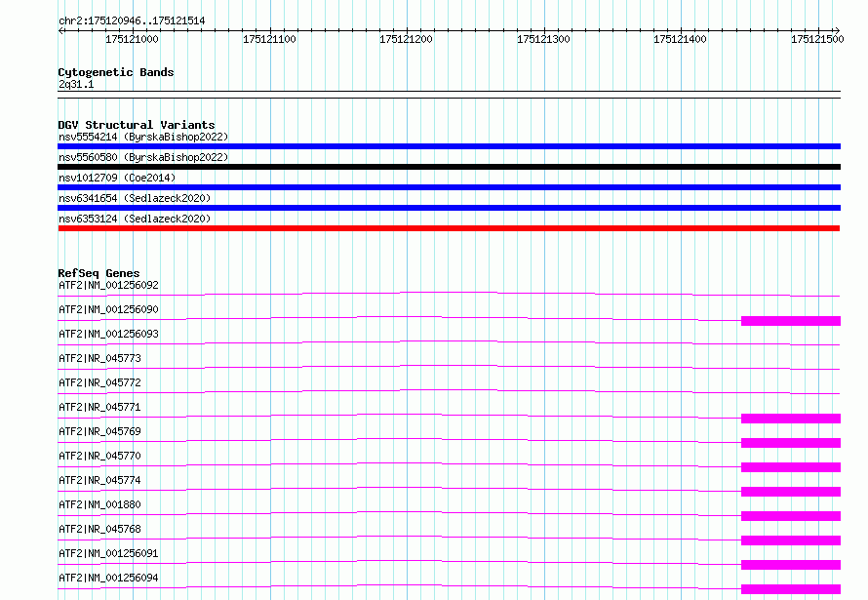The image size is (868, 600).
Task: Open transcript ATF2|NM_001880 label
Action: 99,504
